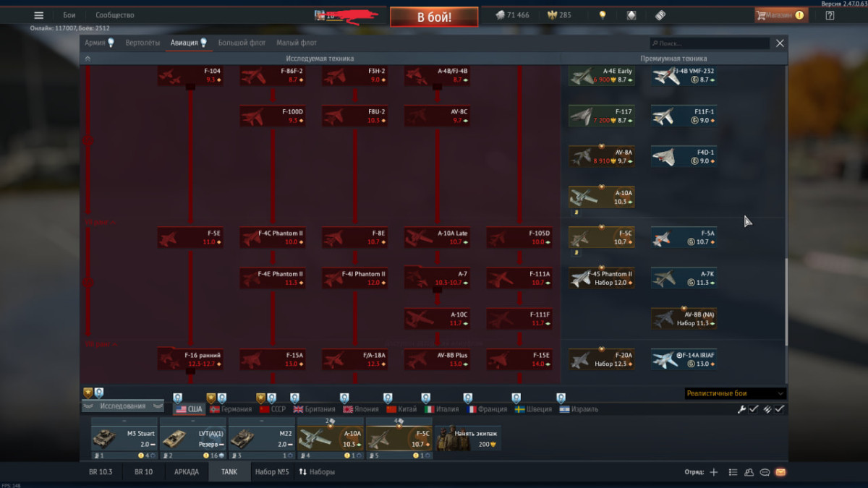Select the premium F-20A pack aircraft
The width and height of the screenshot is (868, 488).
(602, 359)
